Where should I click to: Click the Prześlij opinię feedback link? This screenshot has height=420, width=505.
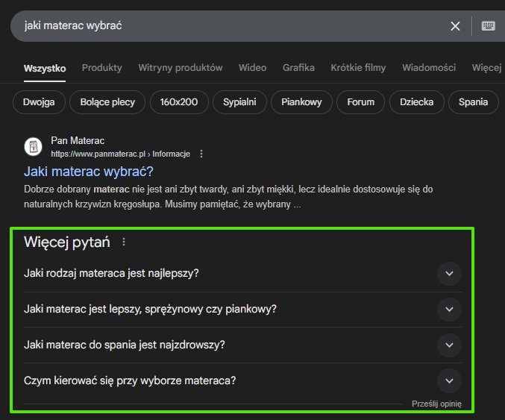click(x=436, y=404)
